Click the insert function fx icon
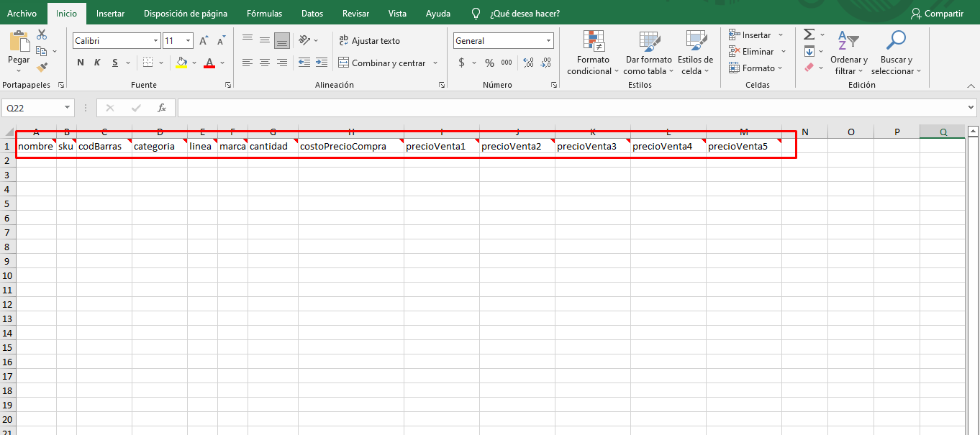980x435 pixels. 162,108
